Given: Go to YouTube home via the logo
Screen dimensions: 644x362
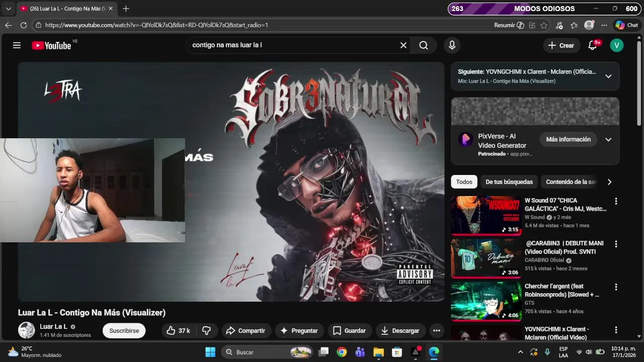Looking at the screenshot, I should 51,45.
